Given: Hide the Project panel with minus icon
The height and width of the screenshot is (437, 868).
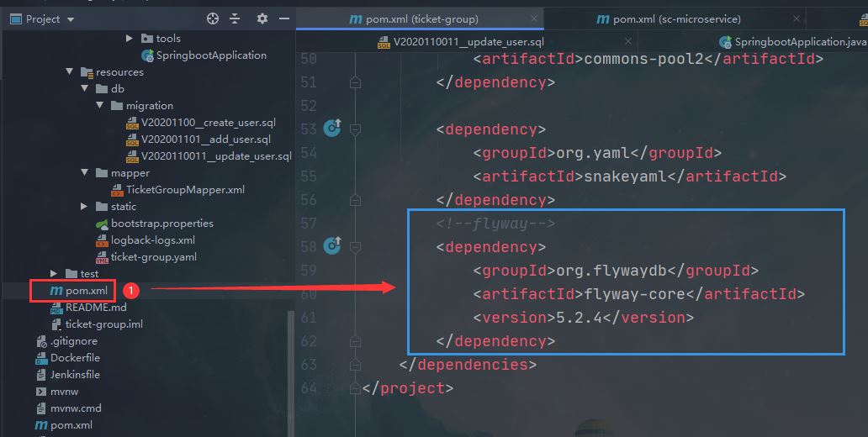Looking at the screenshot, I should point(284,18).
